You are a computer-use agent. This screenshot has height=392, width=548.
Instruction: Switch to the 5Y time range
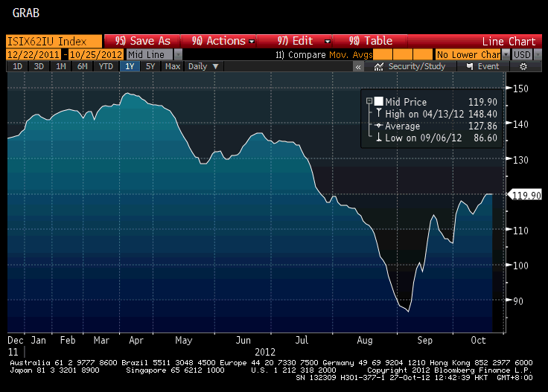(x=150, y=66)
